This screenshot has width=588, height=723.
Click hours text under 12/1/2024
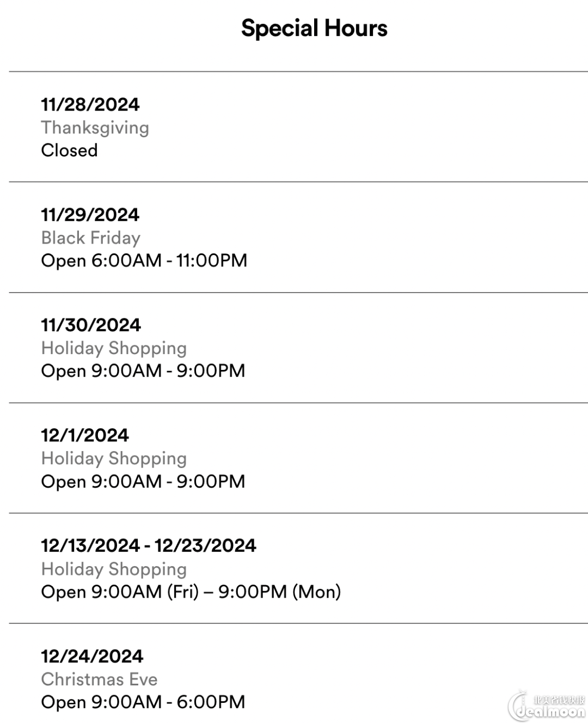tap(143, 482)
